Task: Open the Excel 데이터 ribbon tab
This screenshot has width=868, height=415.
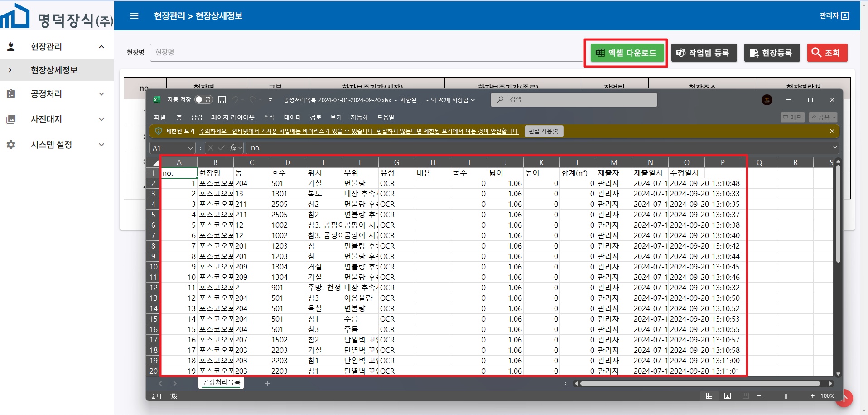Action: tap(292, 117)
